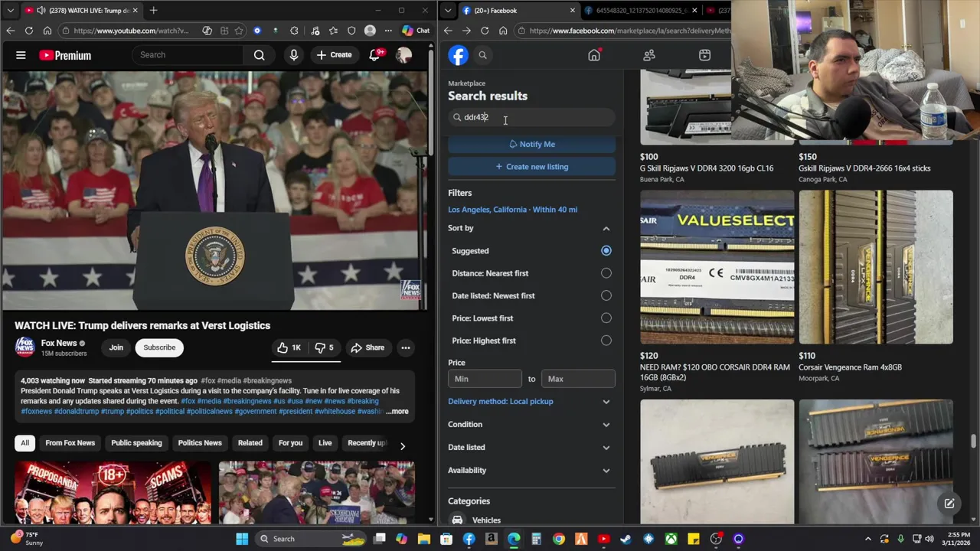The width and height of the screenshot is (980, 551).
Task: Click the Marketplace results scrollbar thumb
Action: (x=973, y=442)
